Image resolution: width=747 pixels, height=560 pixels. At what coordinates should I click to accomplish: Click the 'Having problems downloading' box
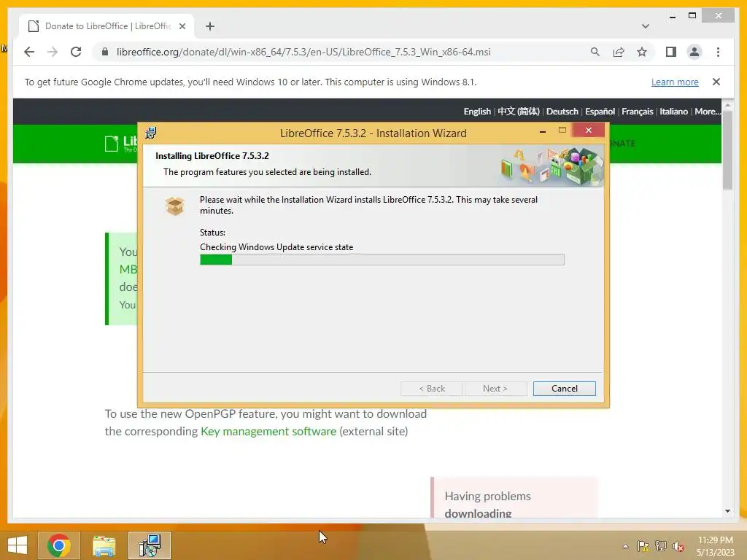(x=514, y=497)
